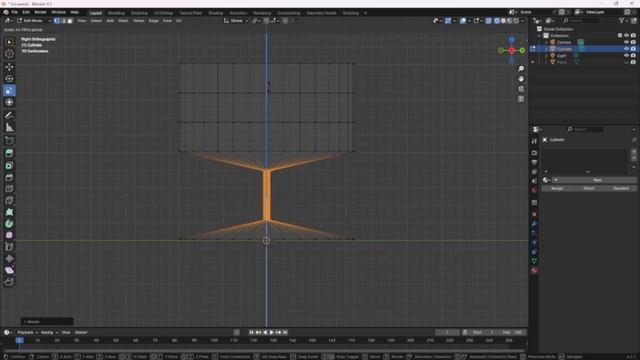The height and width of the screenshot is (360, 640).
Task: Select the Extrude Region tool
Action: pyautogui.click(x=9, y=153)
